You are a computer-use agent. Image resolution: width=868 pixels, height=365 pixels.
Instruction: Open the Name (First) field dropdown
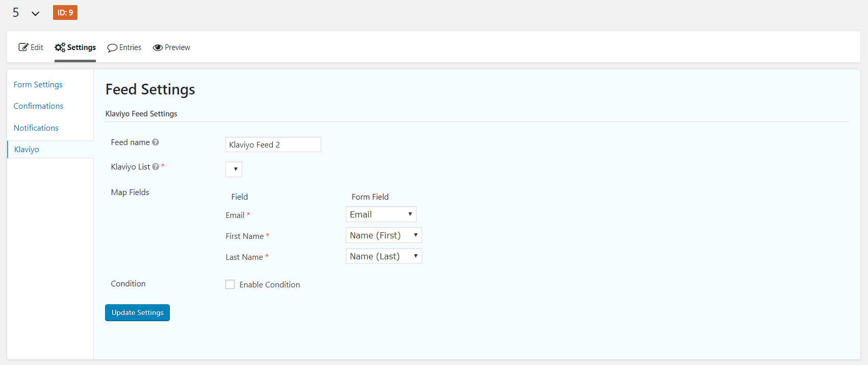pyautogui.click(x=384, y=235)
